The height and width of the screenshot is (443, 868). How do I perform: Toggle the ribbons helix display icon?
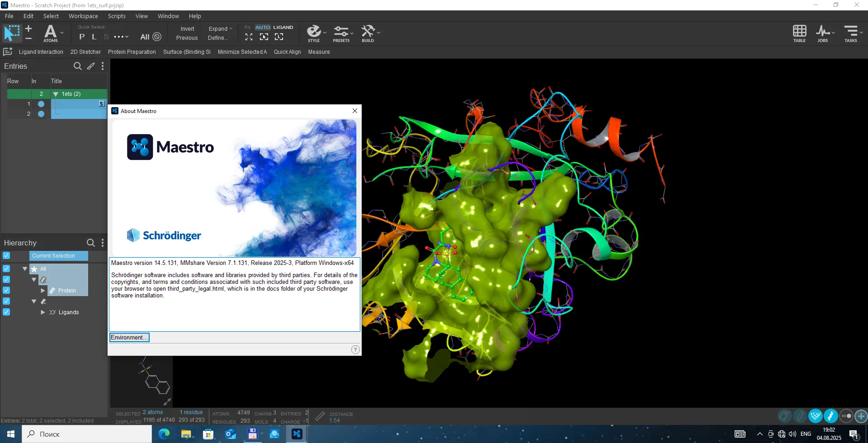tap(831, 415)
